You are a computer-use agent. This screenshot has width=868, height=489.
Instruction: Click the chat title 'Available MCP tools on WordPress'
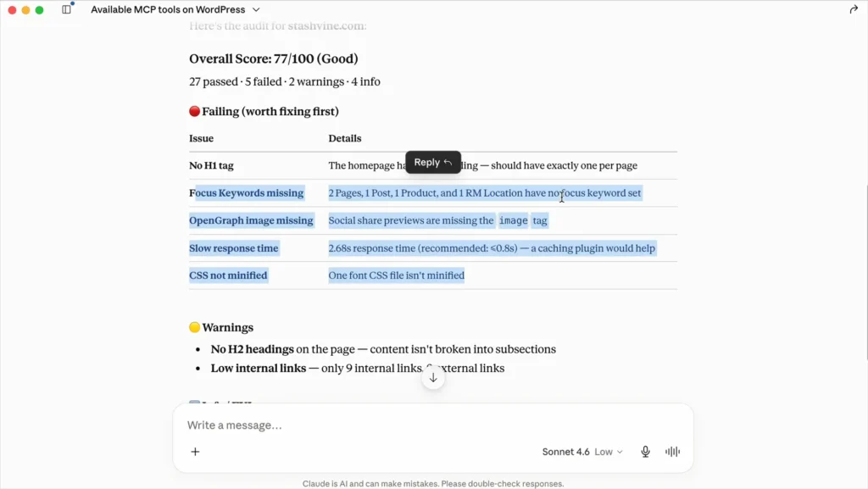(168, 9)
